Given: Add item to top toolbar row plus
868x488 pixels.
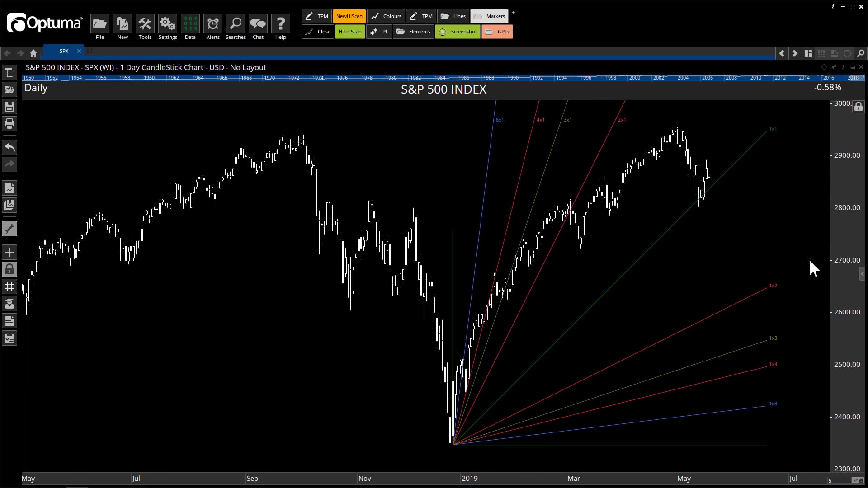Looking at the screenshot, I should pos(513,13).
